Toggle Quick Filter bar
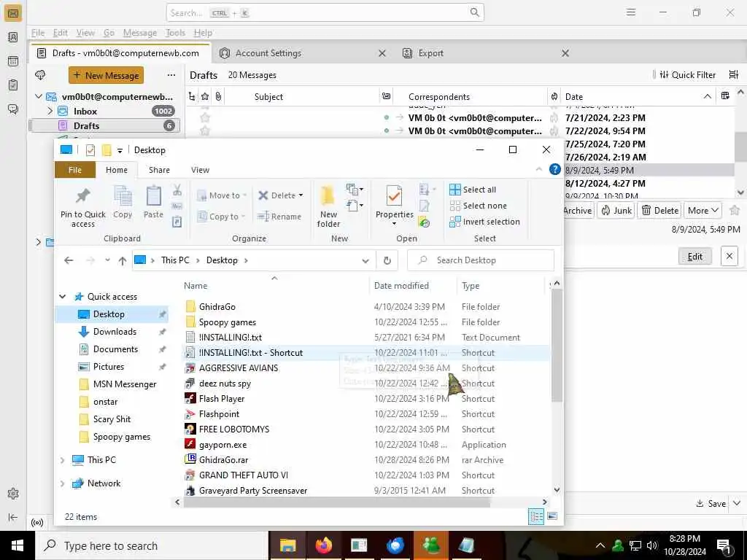 [x=689, y=75]
